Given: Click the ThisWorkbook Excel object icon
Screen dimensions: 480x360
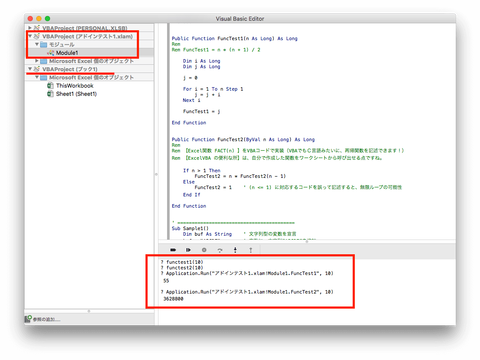Looking at the screenshot, I should (50, 86).
